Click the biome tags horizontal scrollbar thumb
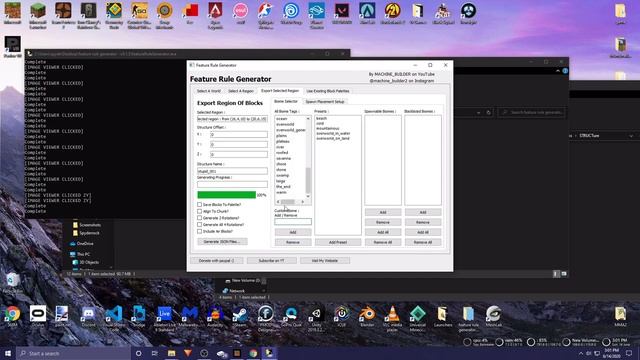 288,202
